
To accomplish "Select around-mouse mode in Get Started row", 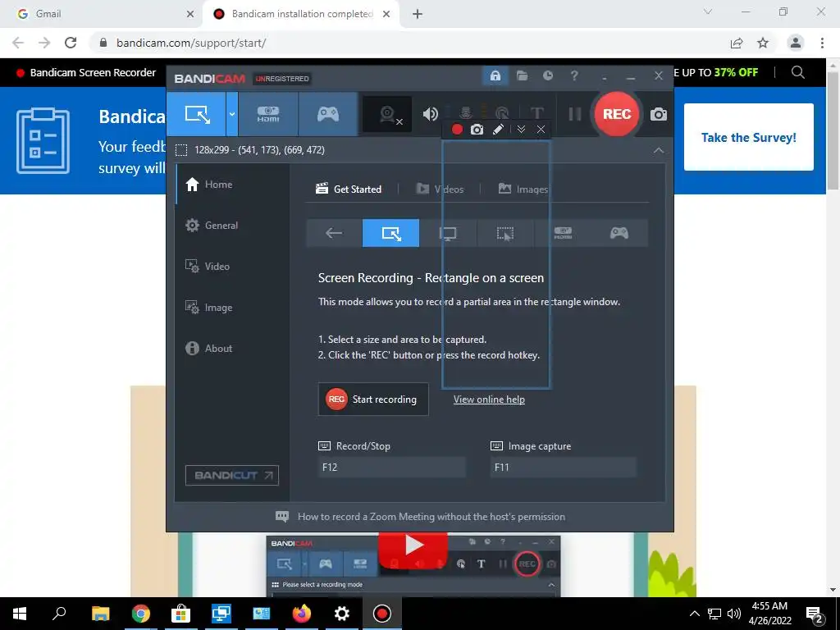I will [x=505, y=233].
